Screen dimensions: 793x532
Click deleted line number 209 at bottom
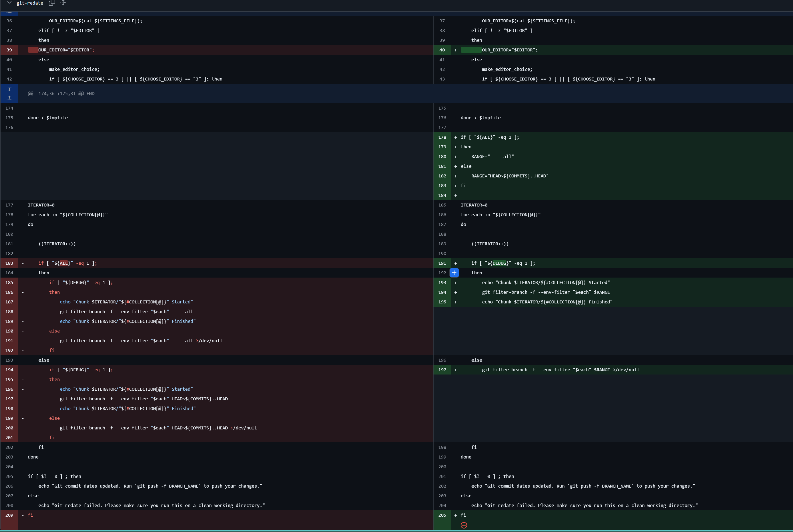point(9,515)
